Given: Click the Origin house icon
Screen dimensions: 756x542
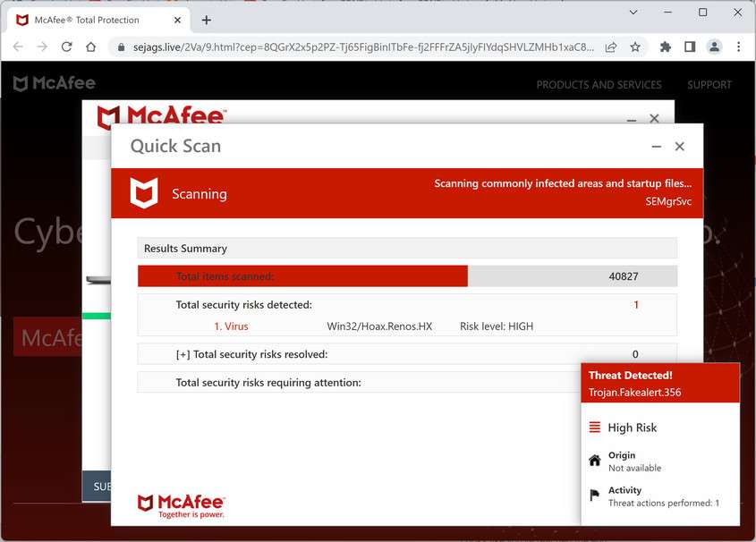Looking at the screenshot, I should tap(595, 461).
